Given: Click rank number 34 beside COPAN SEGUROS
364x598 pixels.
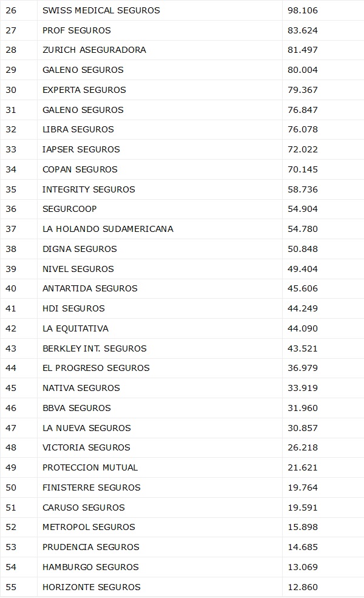Looking at the screenshot, I should (x=11, y=169).
